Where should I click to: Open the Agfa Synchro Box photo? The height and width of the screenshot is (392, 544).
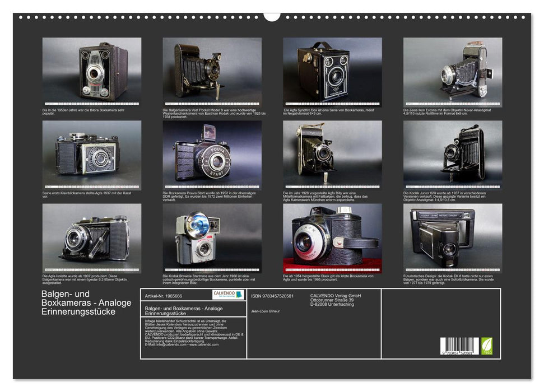332,69
